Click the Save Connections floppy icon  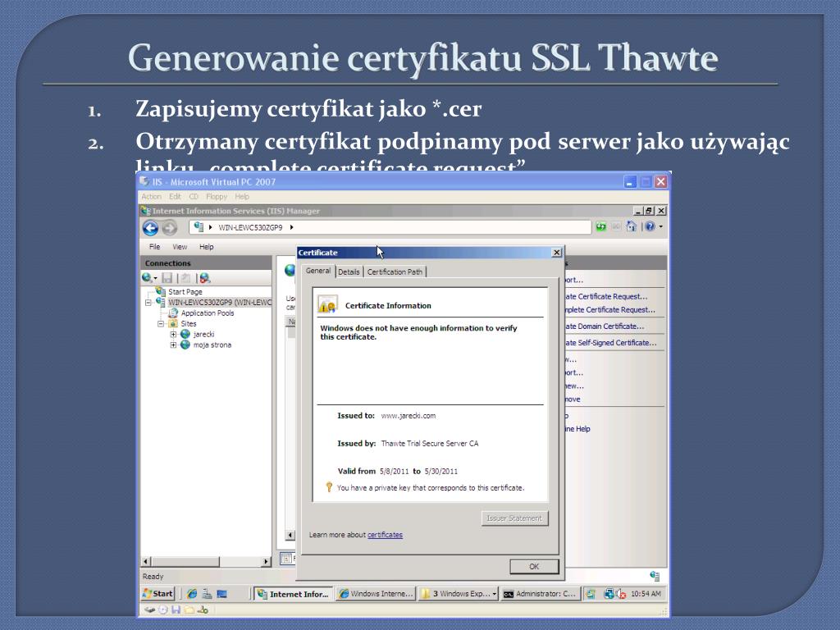click(167, 278)
